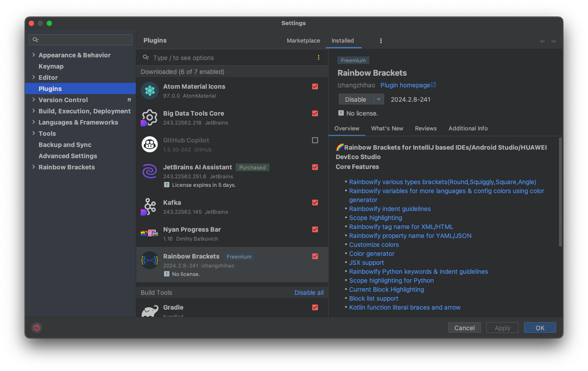Expand the Editor settings node
This screenshot has width=588, height=371.
tap(34, 78)
